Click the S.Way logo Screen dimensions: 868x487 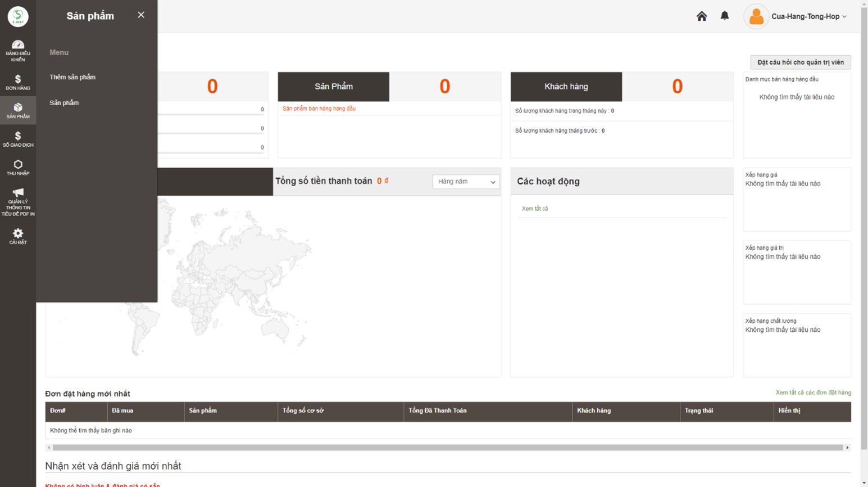[18, 16]
